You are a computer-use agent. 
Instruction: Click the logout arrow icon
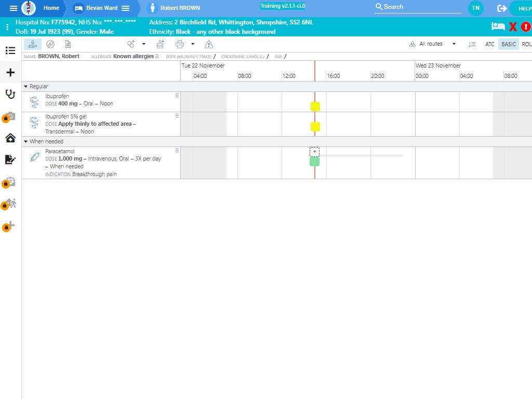point(502,8)
